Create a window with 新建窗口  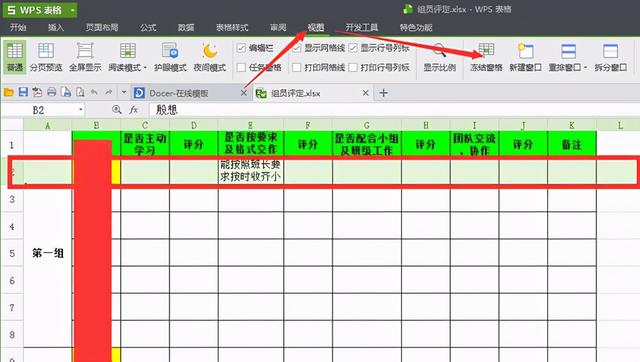click(525, 57)
